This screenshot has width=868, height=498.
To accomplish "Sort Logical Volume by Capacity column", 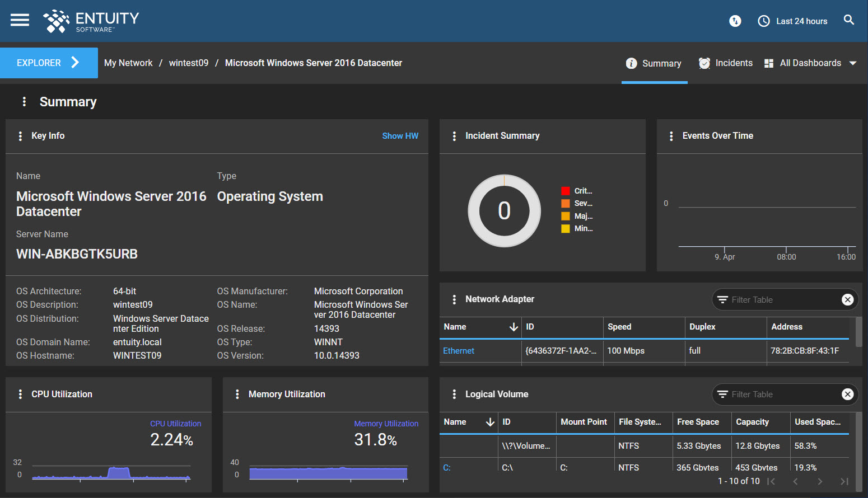I will tap(760, 422).
